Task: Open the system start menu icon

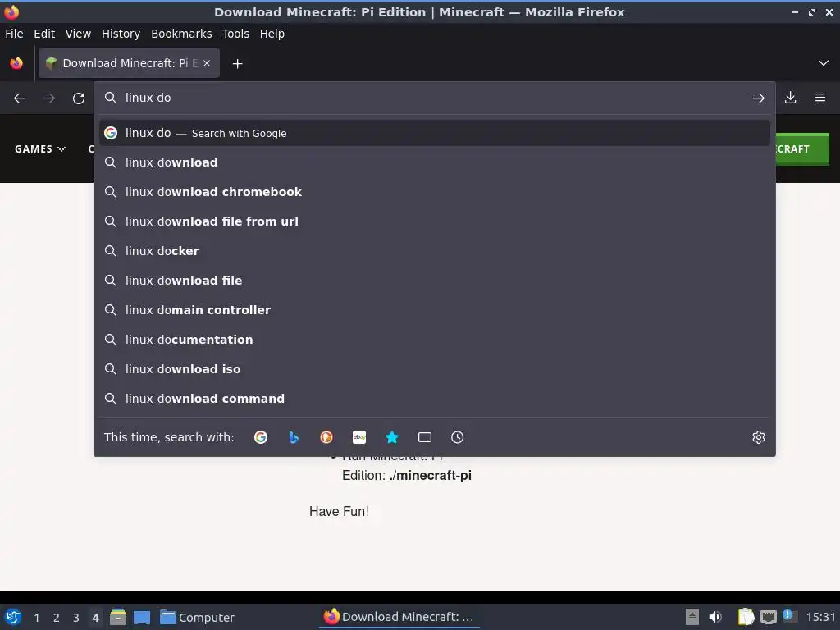Action: [12, 617]
